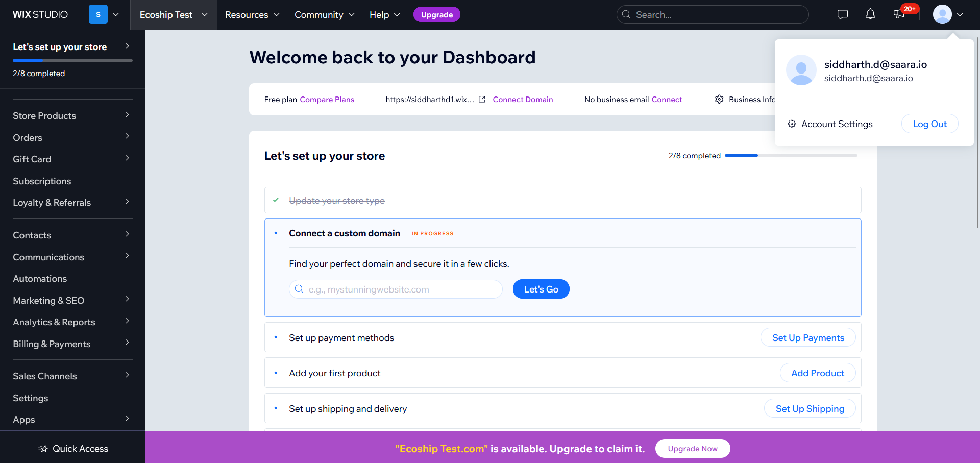Image resolution: width=980 pixels, height=463 pixels.
Task: Click the profile avatar in the top bar
Action: tap(942, 14)
